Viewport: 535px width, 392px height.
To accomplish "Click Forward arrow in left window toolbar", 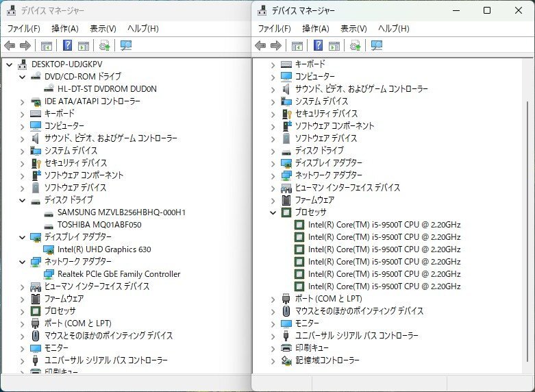I will tap(25, 45).
